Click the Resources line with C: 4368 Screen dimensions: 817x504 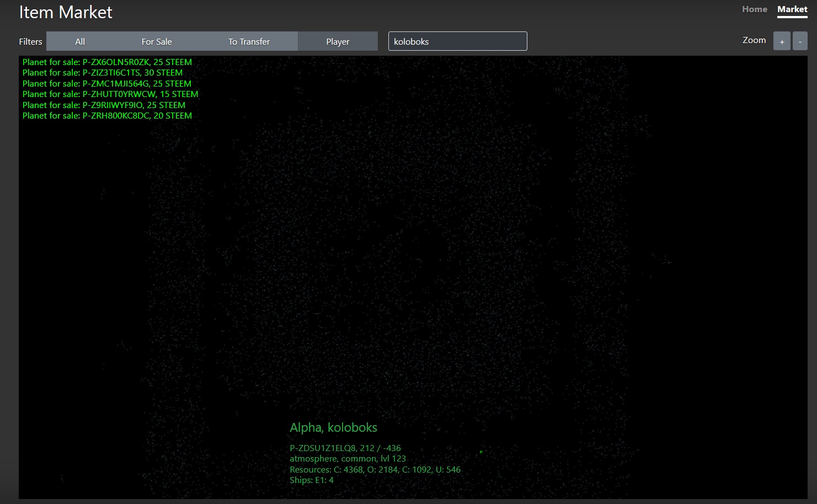[375, 469]
